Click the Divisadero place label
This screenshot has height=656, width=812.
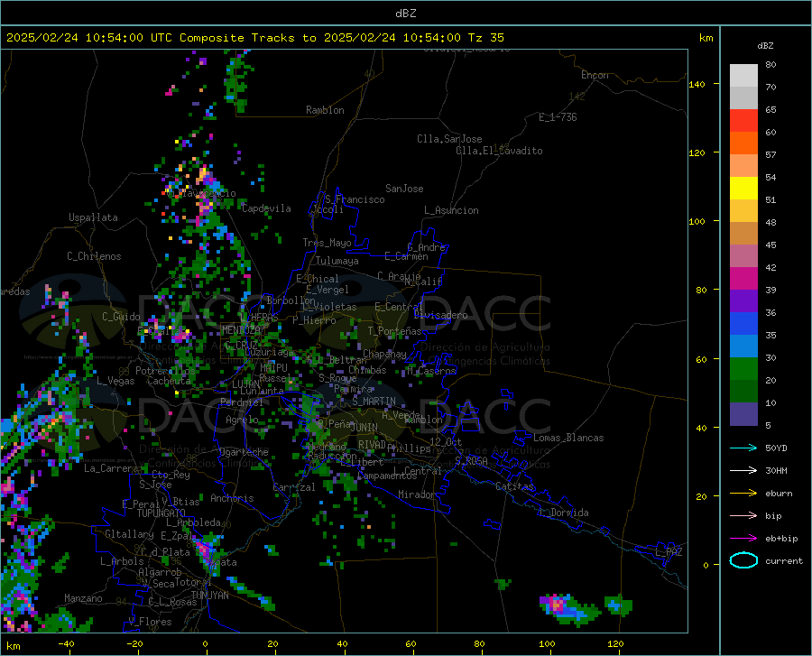(440, 315)
